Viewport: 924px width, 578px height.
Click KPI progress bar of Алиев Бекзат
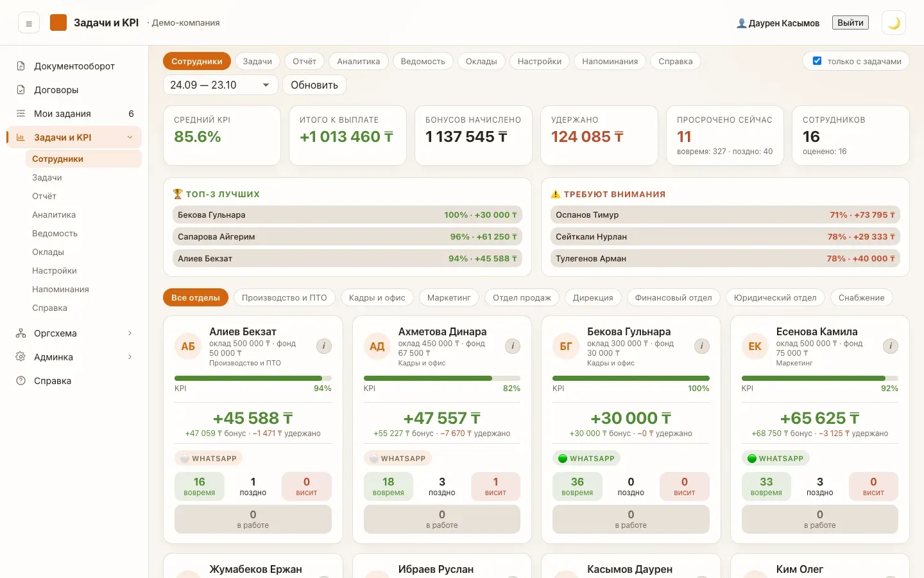[x=253, y=378]
